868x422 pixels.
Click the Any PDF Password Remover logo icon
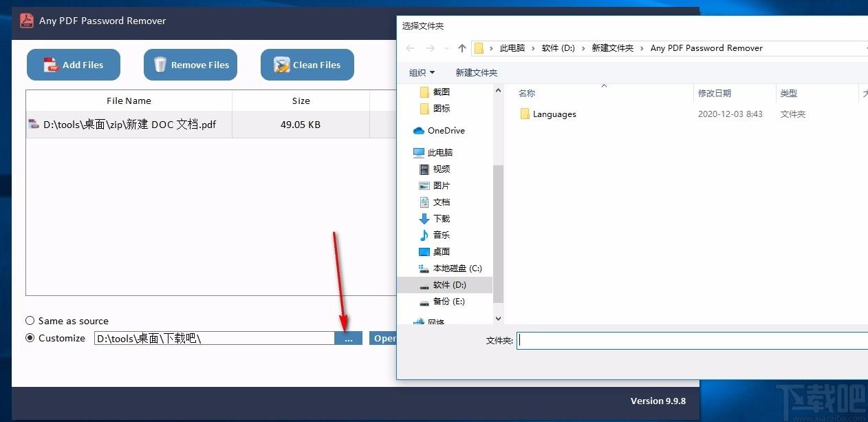click(x=27, y=21)
